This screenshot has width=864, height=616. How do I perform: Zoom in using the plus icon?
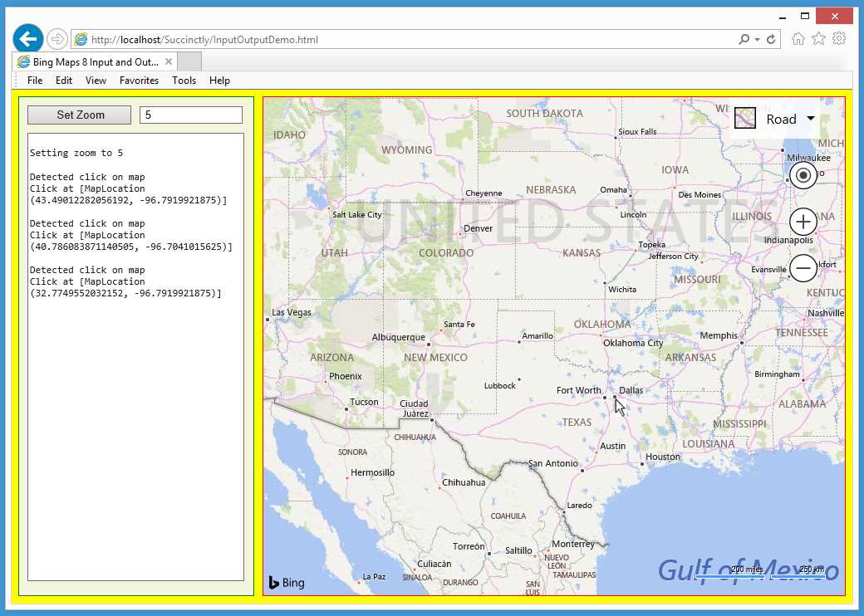tap(803, 221)
